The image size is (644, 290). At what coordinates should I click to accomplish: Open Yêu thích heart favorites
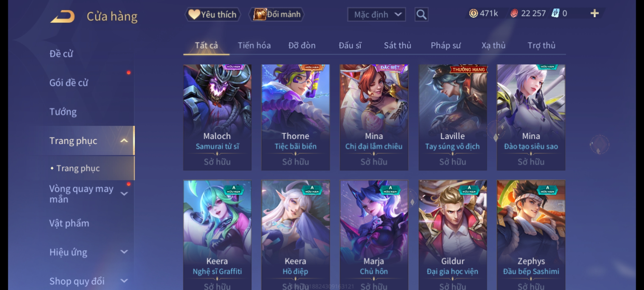(213, 15)
